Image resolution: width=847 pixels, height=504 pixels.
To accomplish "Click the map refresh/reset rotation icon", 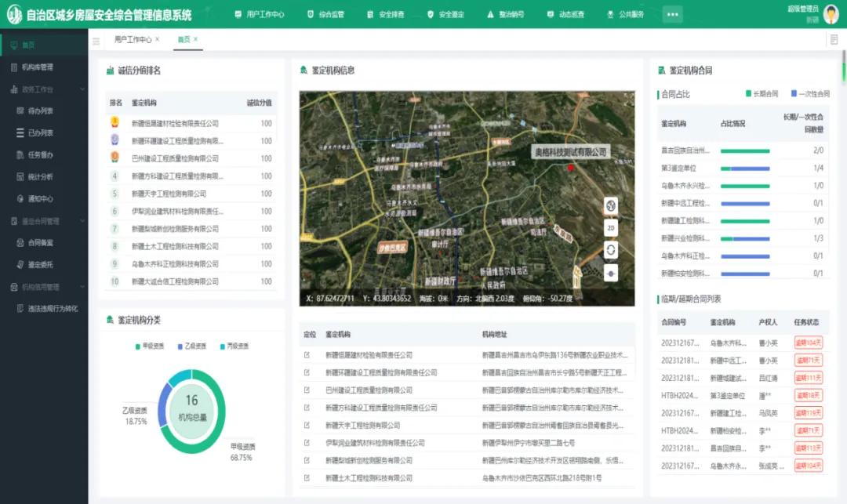I will pos(611,250).
